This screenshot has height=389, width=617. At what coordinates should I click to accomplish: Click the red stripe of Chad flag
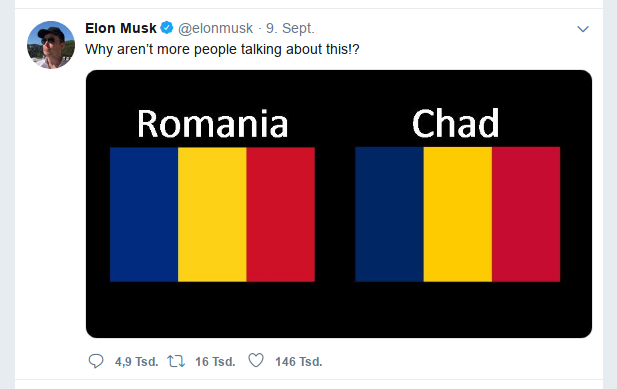pyautogui.click(x=526, y=214)
